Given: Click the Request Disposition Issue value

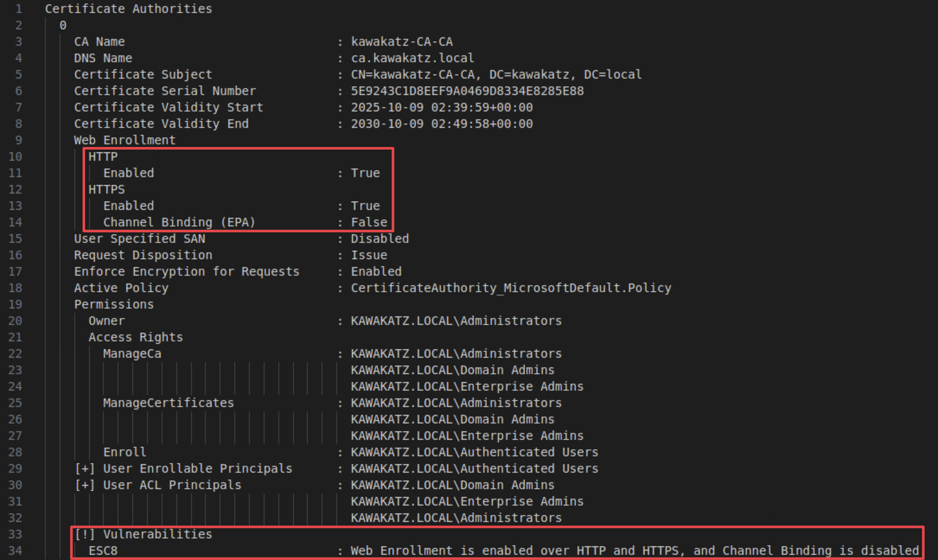Looking at the screenshot, I should click(x=368, y=255).
